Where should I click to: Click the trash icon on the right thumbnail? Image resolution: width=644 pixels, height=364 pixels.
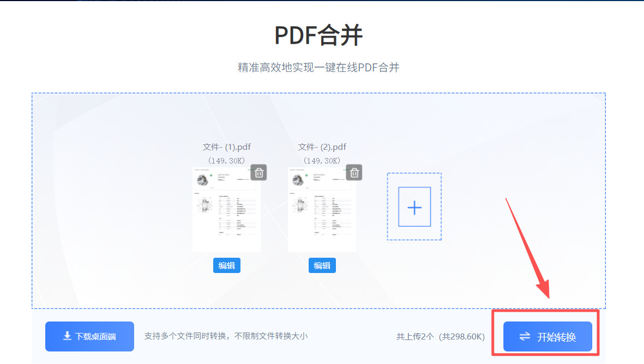point(354,172)
